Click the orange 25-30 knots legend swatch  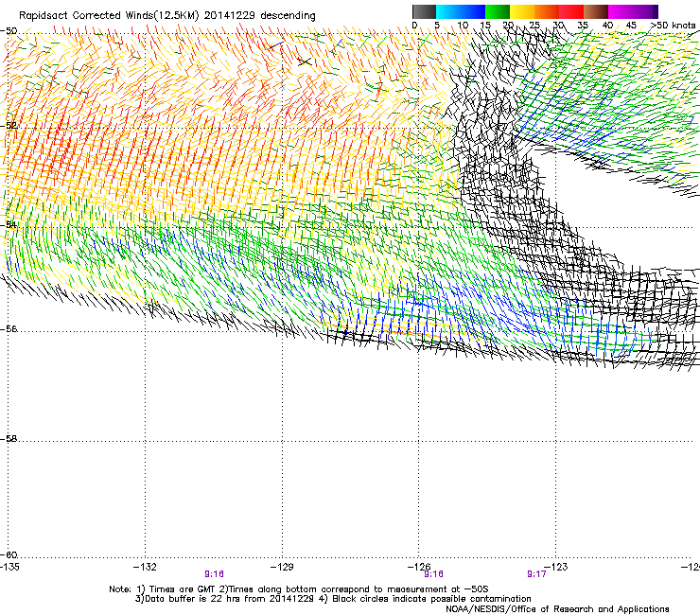[547, 11]
